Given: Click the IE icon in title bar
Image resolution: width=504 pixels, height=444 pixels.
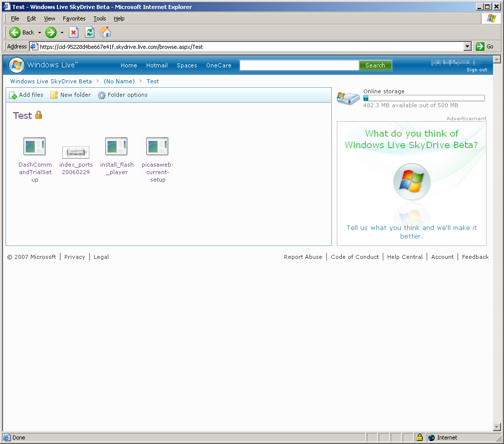Looking at the screenshot, I should (x=7, y=6).
